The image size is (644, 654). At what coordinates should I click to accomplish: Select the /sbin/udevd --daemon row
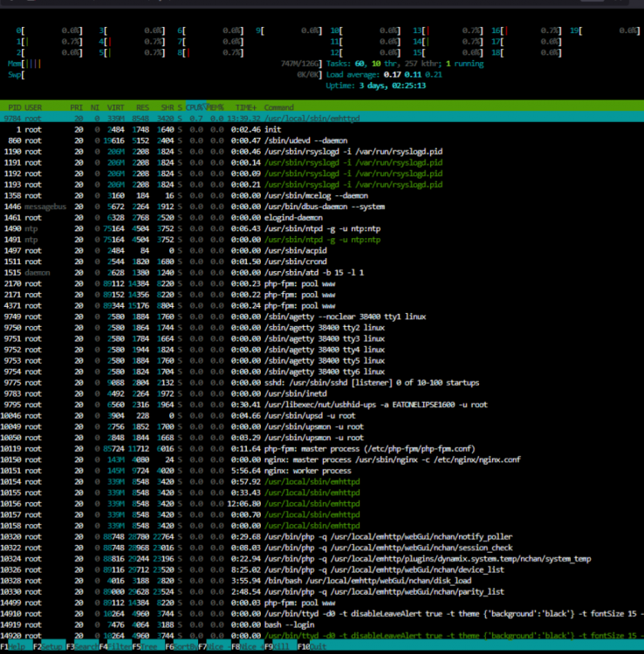coord(322,140)
